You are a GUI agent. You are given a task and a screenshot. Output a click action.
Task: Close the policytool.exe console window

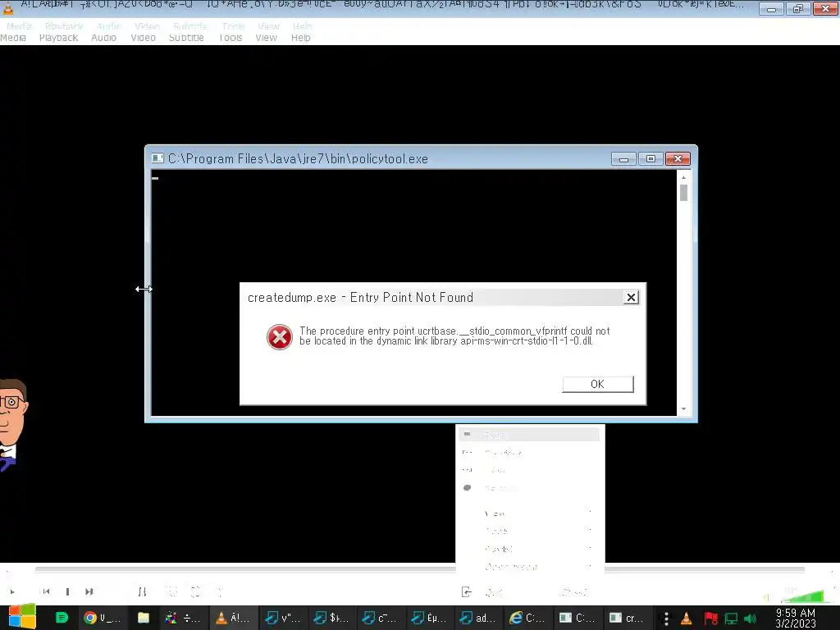[x=678, y=159]
